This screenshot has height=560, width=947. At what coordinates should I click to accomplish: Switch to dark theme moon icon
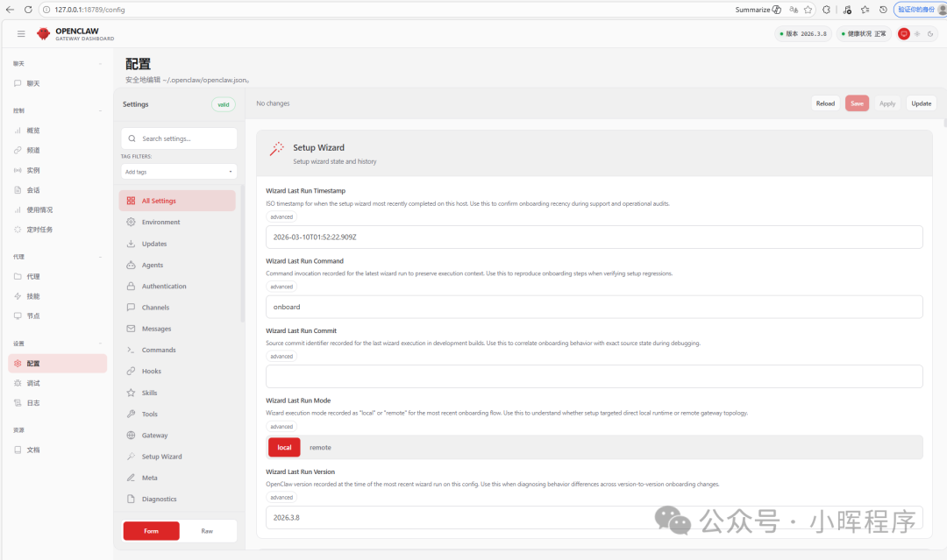(929, 33)
